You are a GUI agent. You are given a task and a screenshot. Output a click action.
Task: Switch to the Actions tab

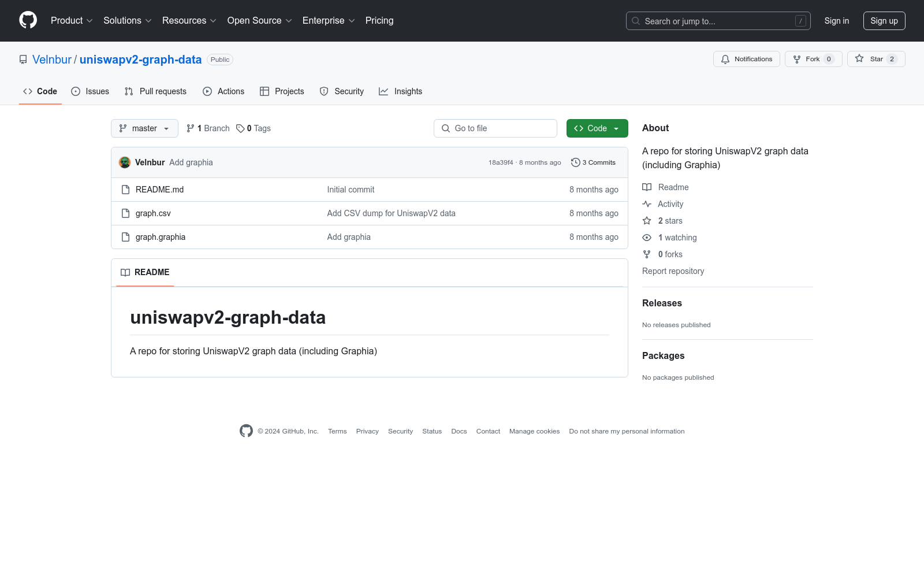point(223,91)
